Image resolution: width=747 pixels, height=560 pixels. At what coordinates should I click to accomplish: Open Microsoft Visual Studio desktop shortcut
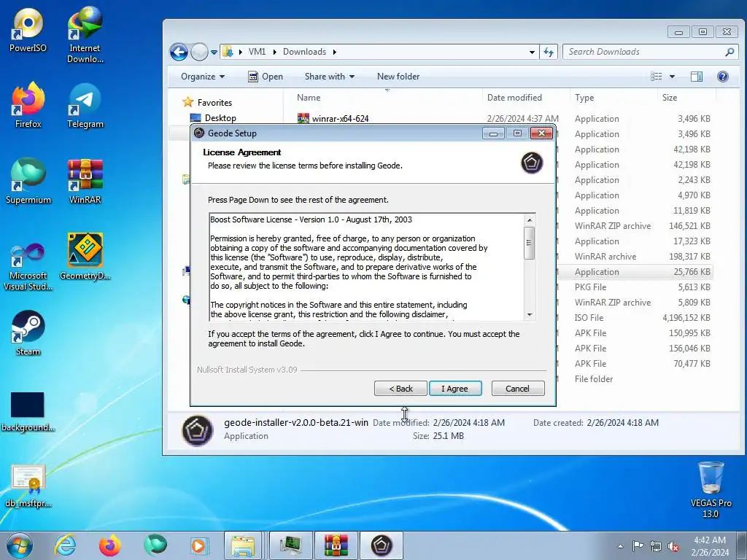pos(28,265)
